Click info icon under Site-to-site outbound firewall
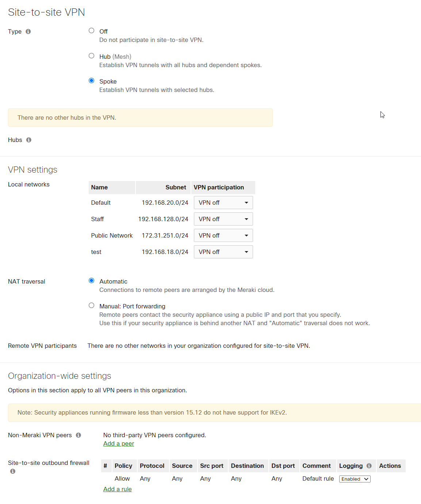 (13, 471)
